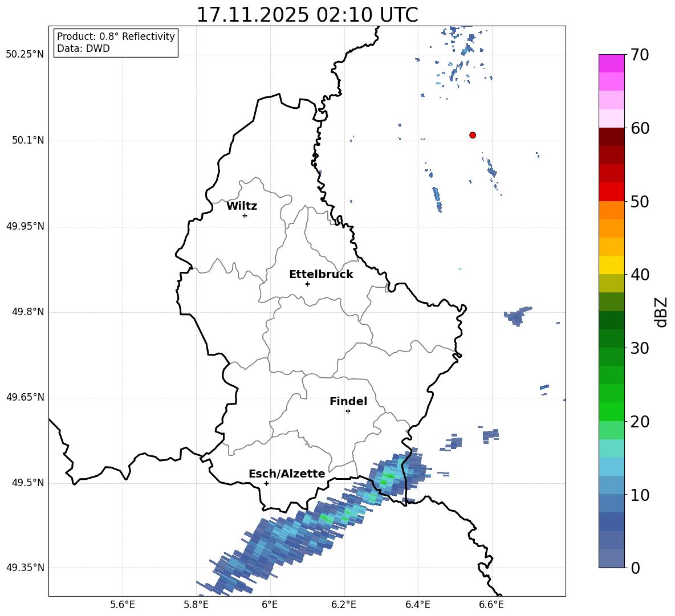Image resolution: width=675 pixels, height=616 pixels.
Task: Click the '6.2°E' longitude label
Action: (x=344, y=605)
